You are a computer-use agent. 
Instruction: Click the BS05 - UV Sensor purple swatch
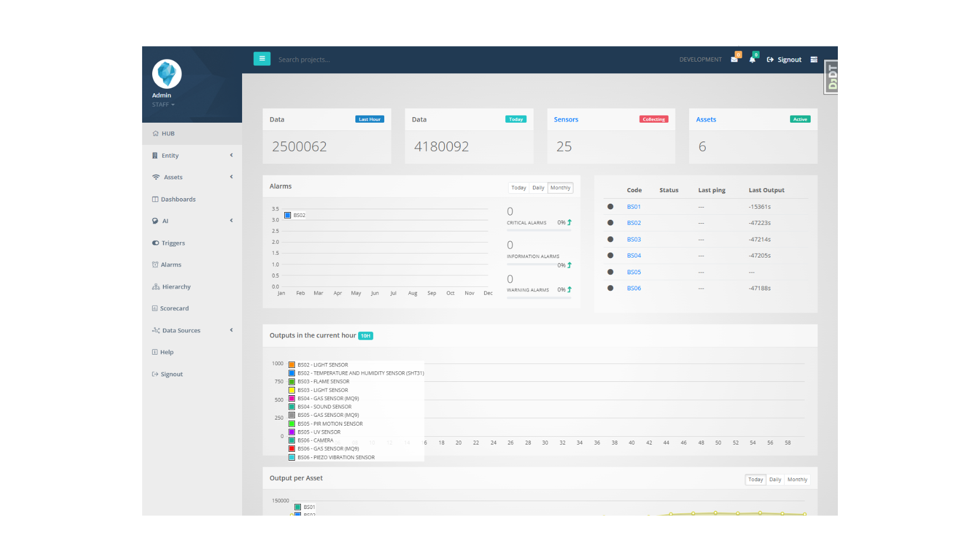(x=292, y=432)
